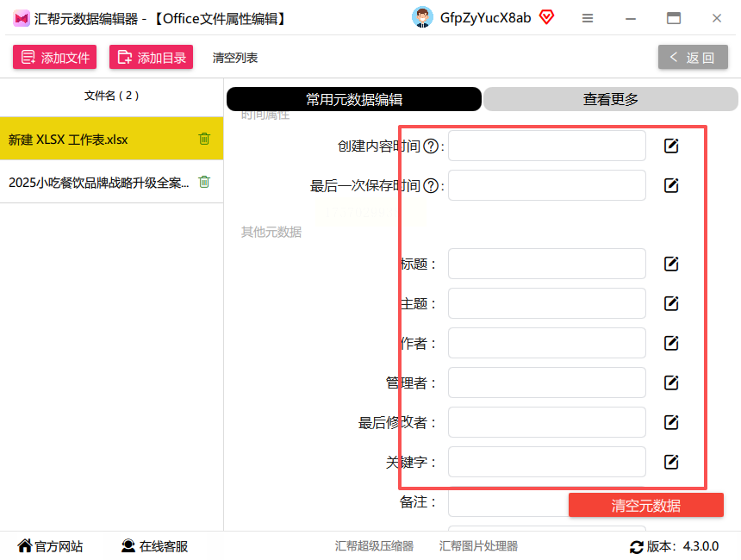Click edit icon next to 作者 field
741x560 pixels.
click(671, 343)
